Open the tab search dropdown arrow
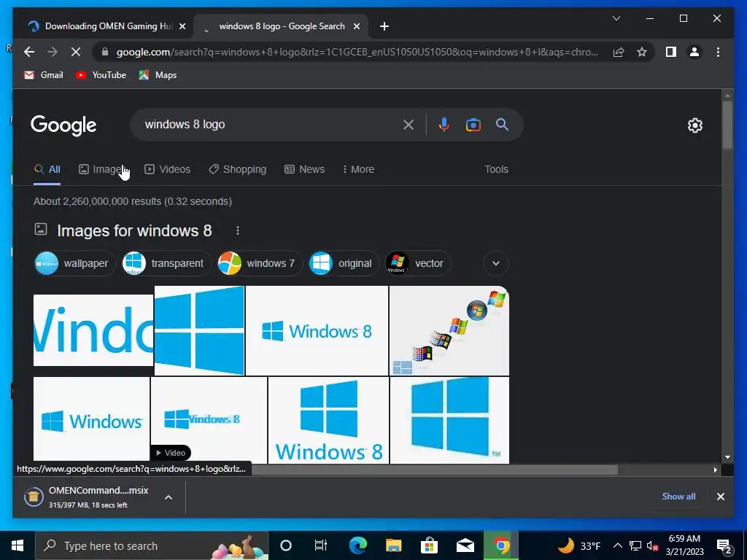Screen dimensions: 747x560 (x=616, y=18)
